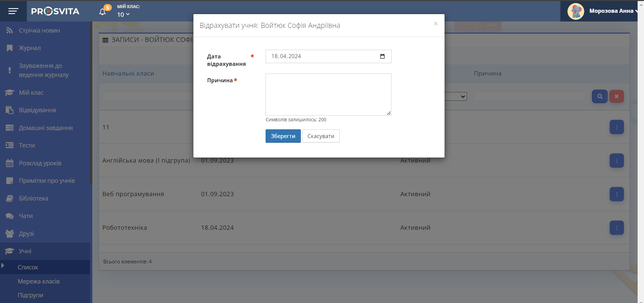Click into the Причина text area
This screenshot has width=644, height=303.
coord(328,94)
